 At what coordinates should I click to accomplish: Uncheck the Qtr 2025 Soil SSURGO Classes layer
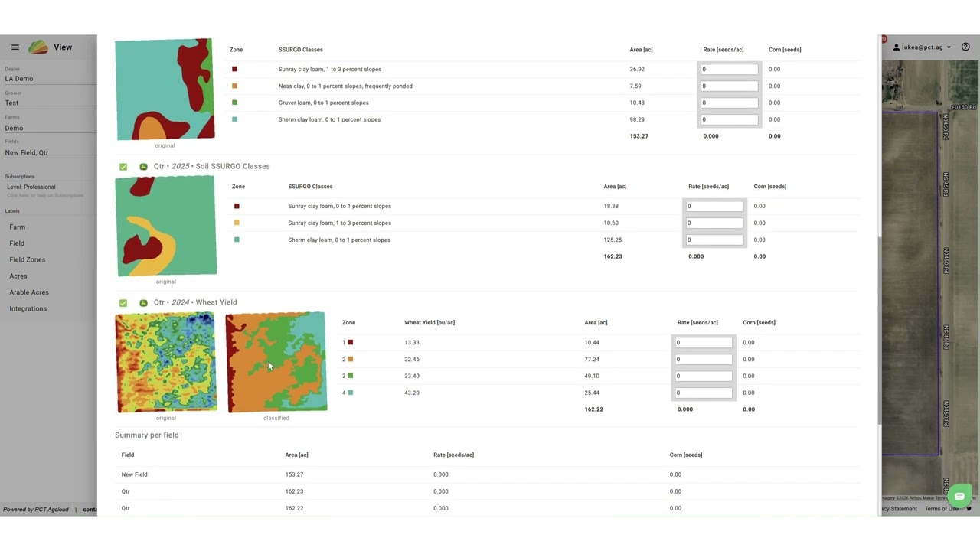point(123,166)
